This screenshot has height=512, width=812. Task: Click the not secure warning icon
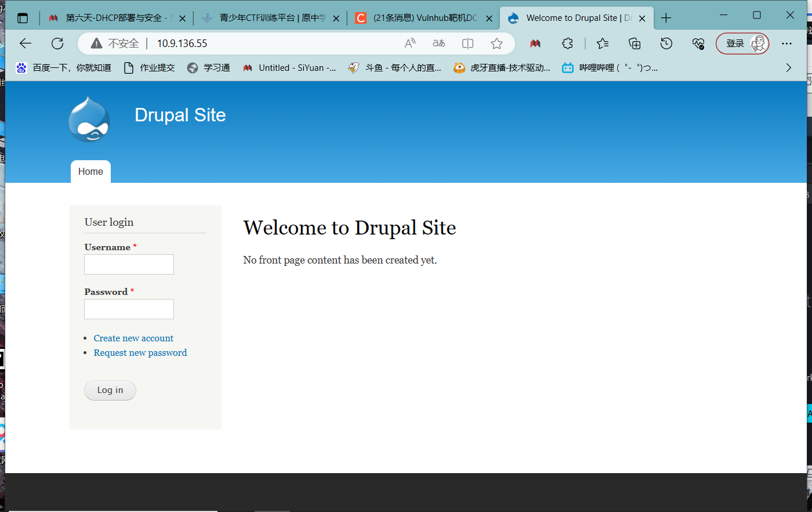coord(96,44)
